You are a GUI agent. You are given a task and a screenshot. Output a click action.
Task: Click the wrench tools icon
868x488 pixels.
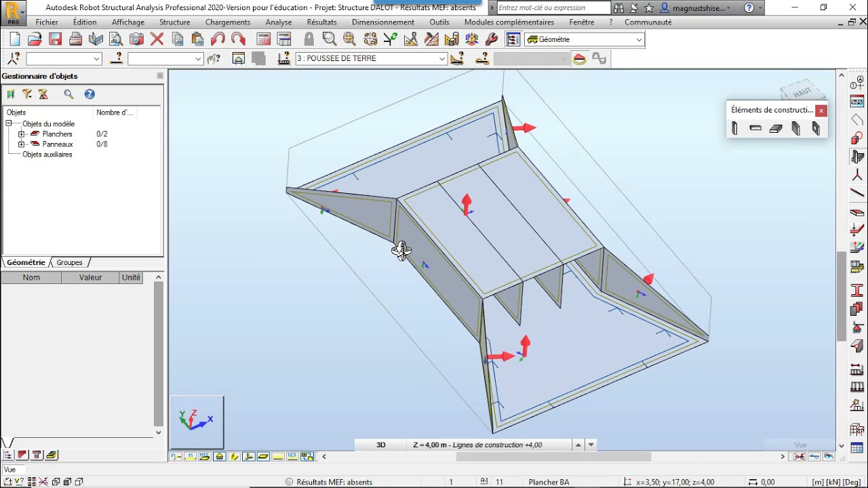[x=492, y=39]
